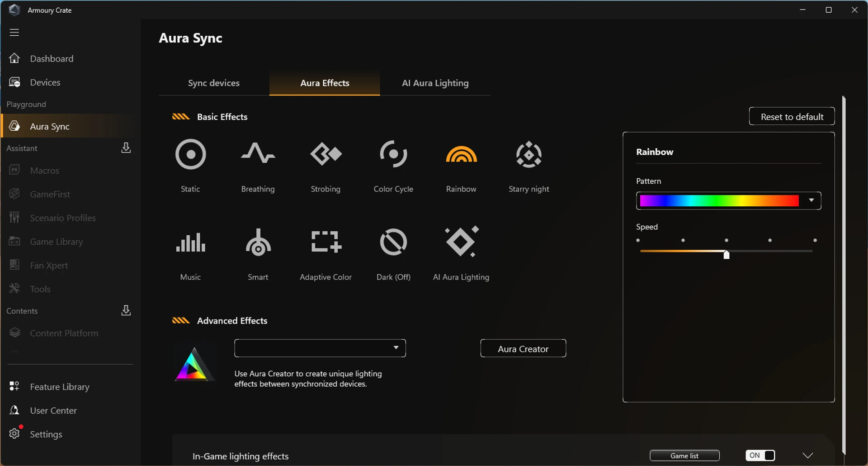This screenshot has width=868, height=466.
Task: Select the Rainbow effect icon
Action: (x=461, y=154)
